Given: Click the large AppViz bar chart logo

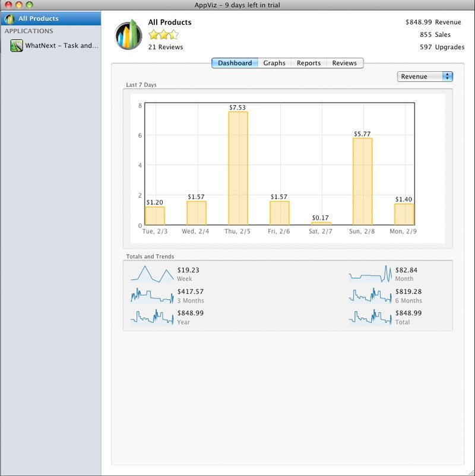Looking at the screenshot, I should pos(128,35).
